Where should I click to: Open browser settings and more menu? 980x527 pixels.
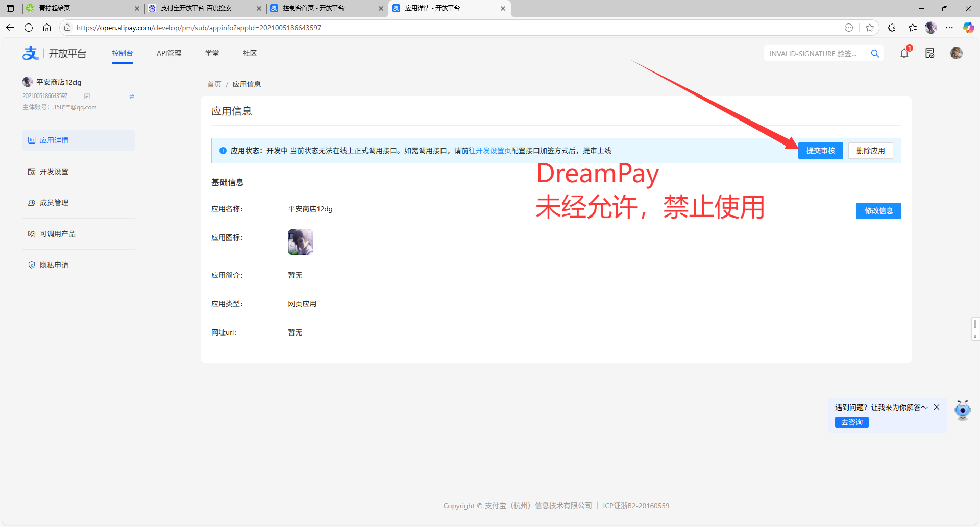(949, 28)
